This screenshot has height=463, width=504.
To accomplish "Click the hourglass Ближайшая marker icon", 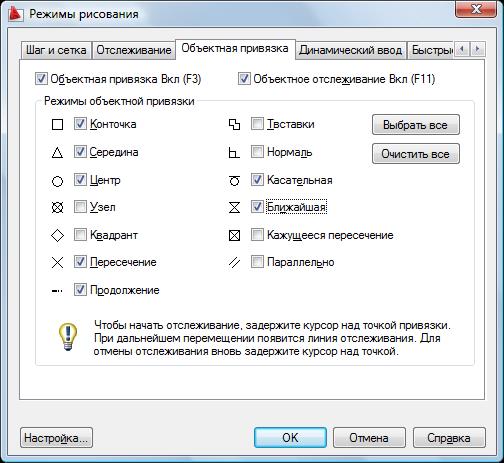I will (234, 208).
